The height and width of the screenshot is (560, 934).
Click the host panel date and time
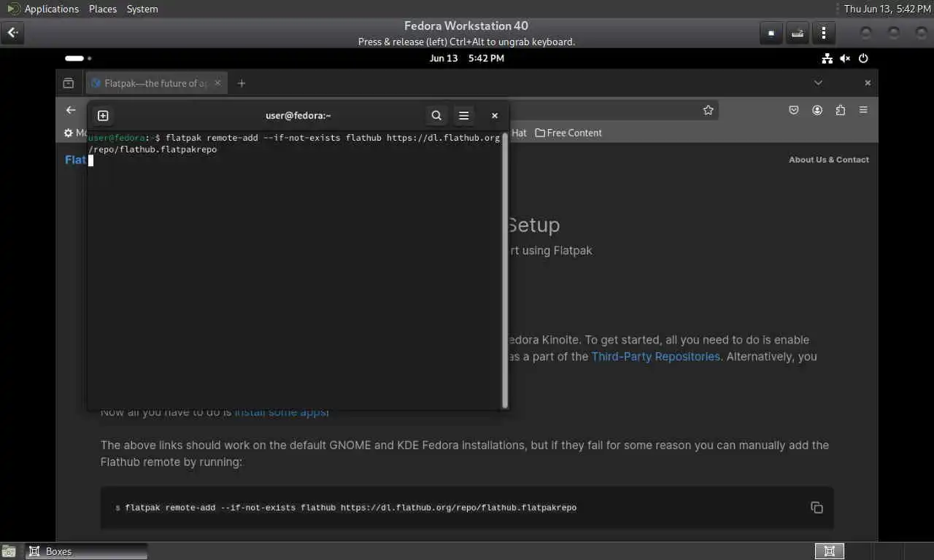click(887, 9)
